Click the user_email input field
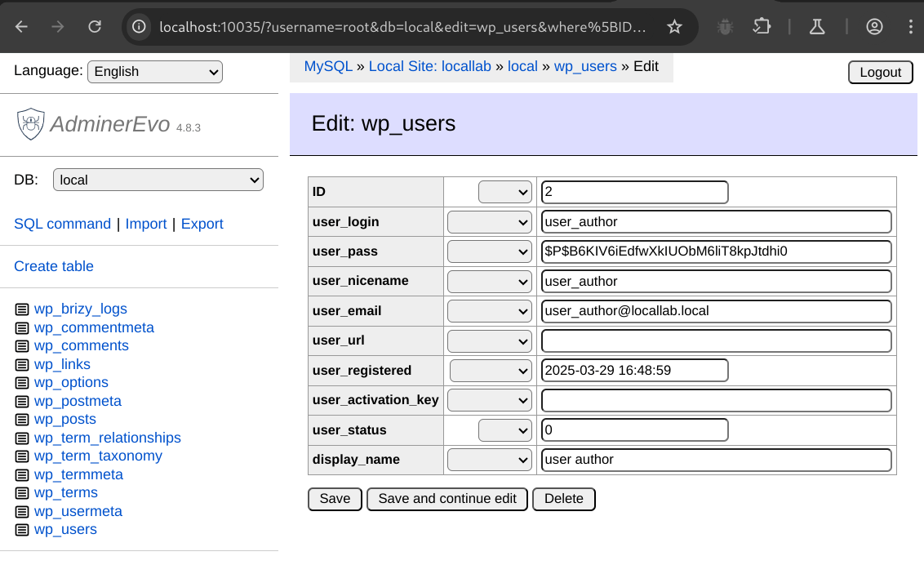Image resolution: width=924 pixels, height=574 pixels. click(x=716, y=311)
